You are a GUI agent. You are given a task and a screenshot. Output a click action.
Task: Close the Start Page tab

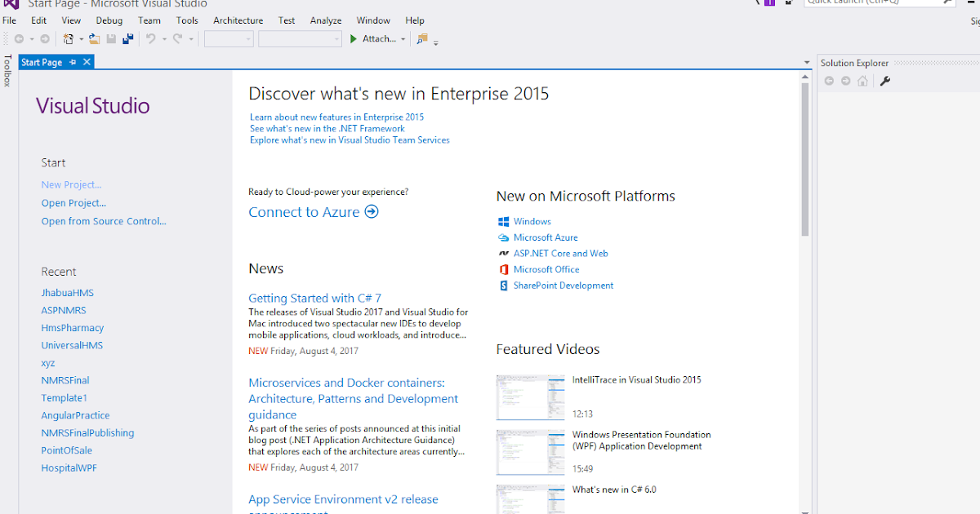click(x=87, y=62)
